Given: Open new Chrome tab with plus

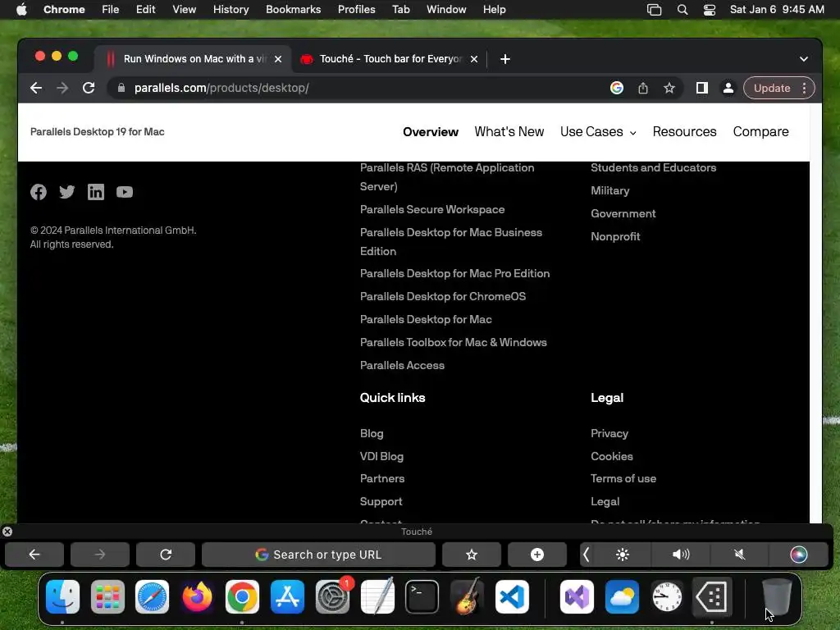Looking at the screenshot, I should [x=505, y=59].
